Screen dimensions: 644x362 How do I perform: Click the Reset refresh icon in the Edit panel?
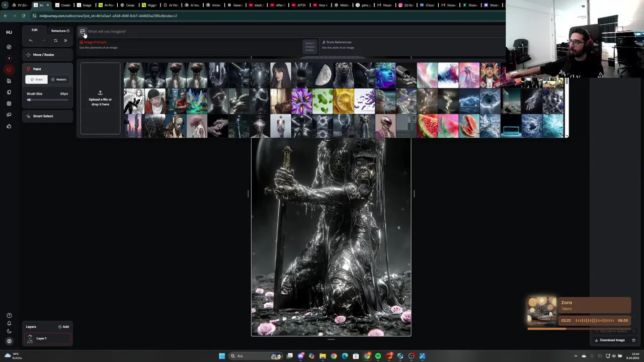tap(55, 41)
